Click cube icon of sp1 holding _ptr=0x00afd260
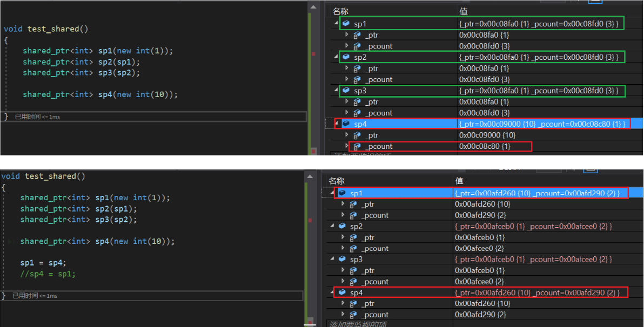This screenshot has width=644, height=327. point(342,193)
